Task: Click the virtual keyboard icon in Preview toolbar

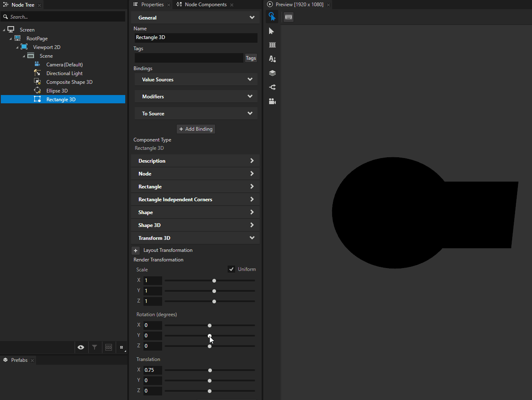Action: pos(288,17)
